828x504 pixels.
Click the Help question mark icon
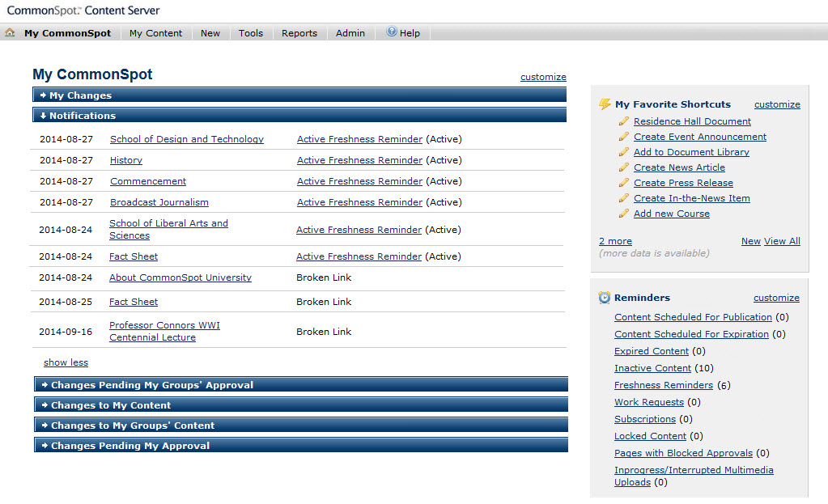click(x=391, y=32)
